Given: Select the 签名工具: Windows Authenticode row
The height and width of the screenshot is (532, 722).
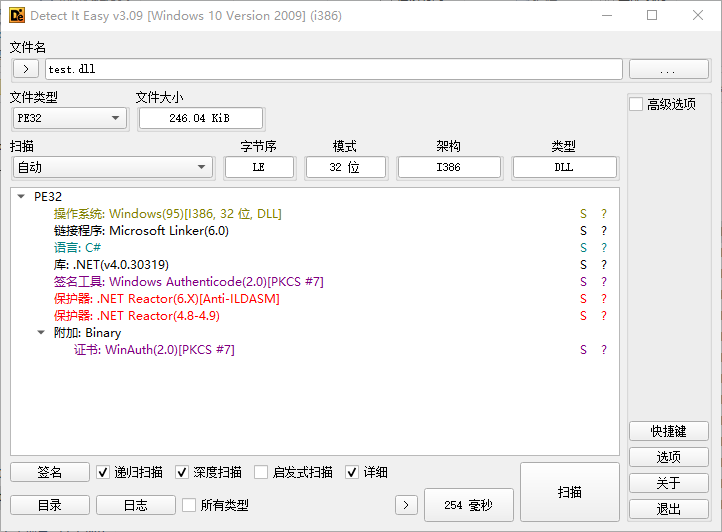Looking at the screenshot, I should [315, 282].
